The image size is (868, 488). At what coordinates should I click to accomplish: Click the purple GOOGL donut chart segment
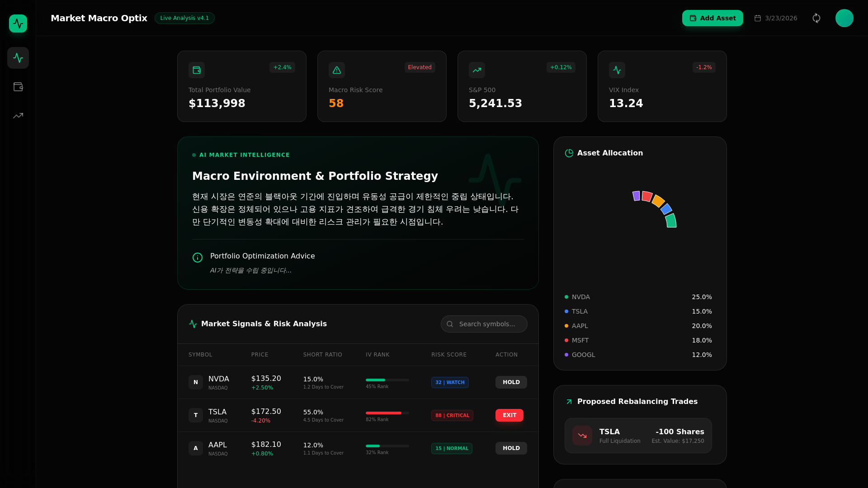pyautogui.click(x=637, y=196)
